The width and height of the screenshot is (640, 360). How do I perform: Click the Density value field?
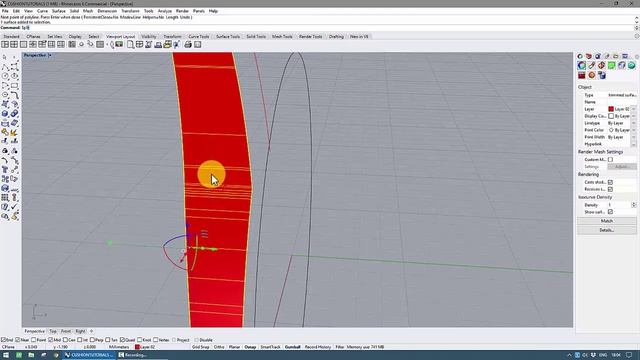(x=619, y=205)
